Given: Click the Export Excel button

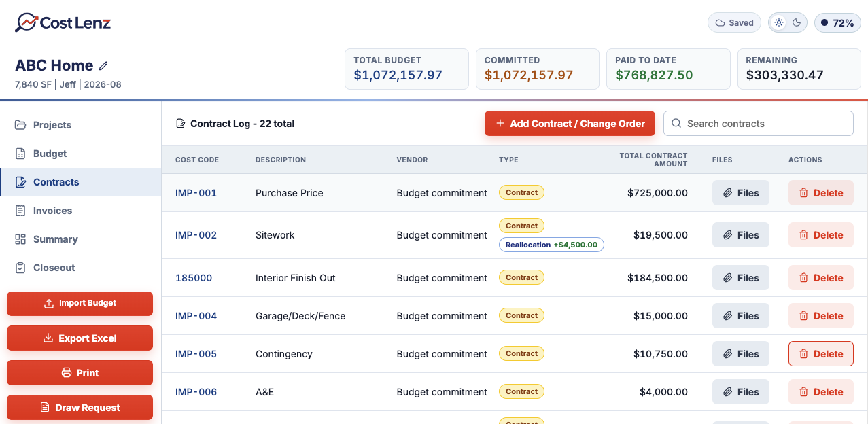Looking at the screenshot, I should click(x=80, y=338).
